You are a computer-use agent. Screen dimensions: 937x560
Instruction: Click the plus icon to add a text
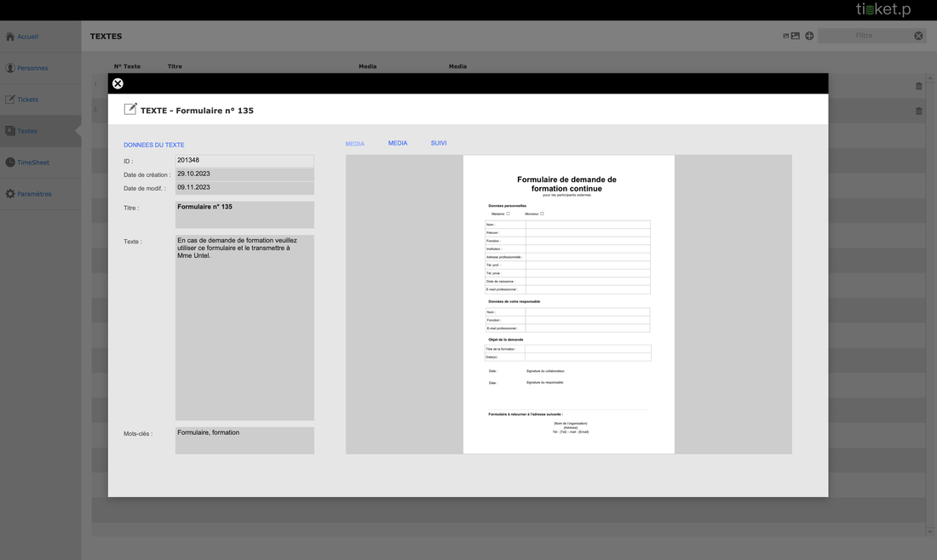coord(809,36)
